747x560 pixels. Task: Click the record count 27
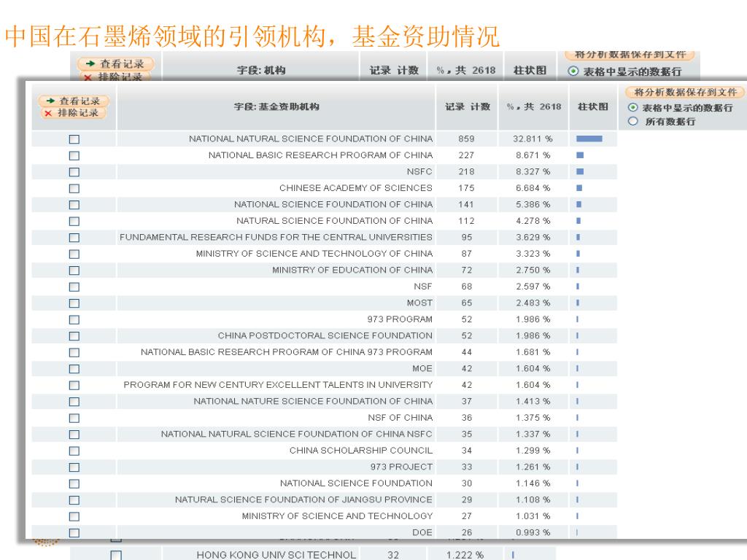coord(466,516)
